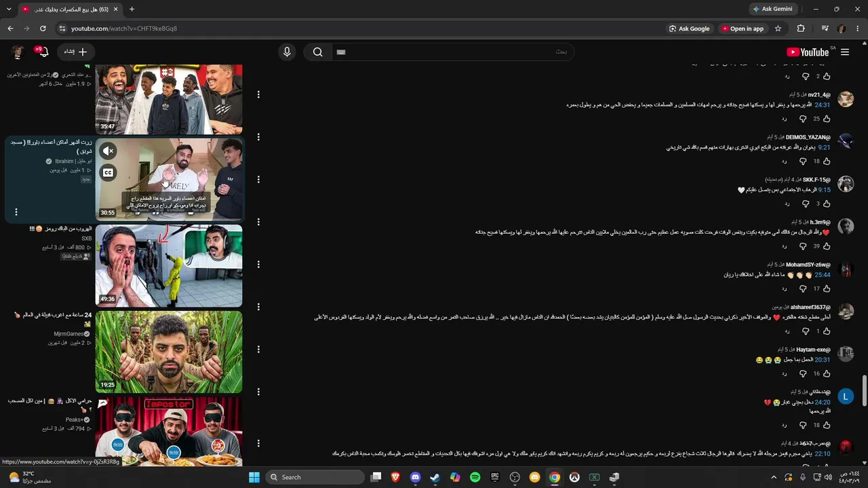Viewport: 868px width, 488px height.
Task: Open the YouTube notifications bell
Action: coord(43,52)
